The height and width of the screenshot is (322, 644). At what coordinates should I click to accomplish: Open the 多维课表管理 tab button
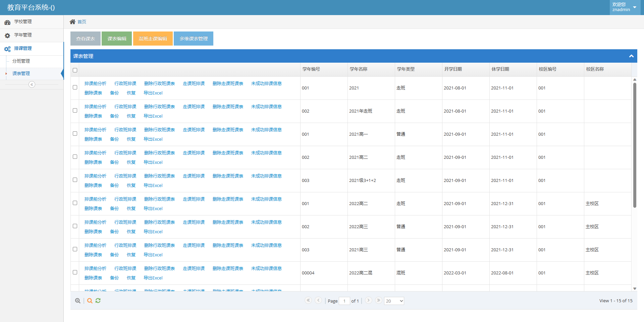pos(194,39)
